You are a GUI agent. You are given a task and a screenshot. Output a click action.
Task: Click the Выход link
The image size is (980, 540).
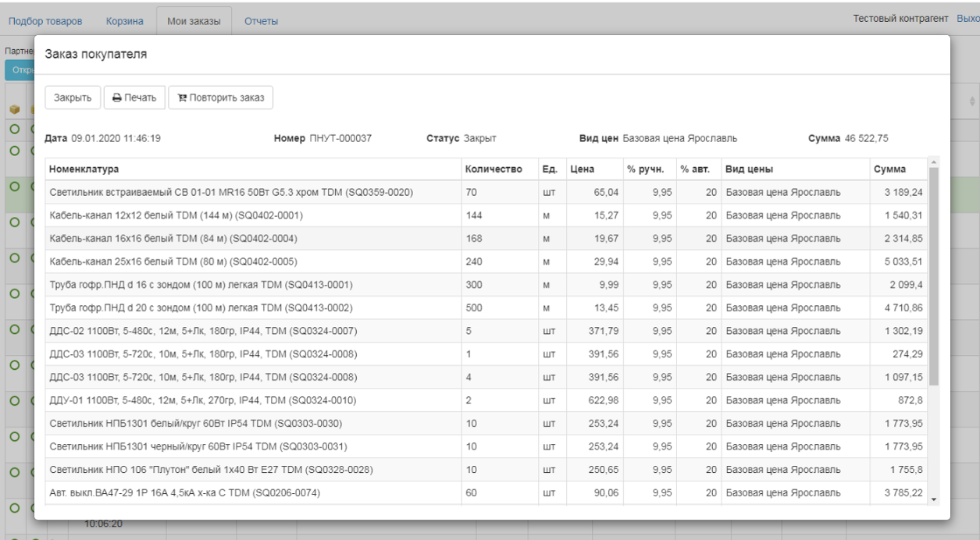pyautogui.click(x=968, y=19)
